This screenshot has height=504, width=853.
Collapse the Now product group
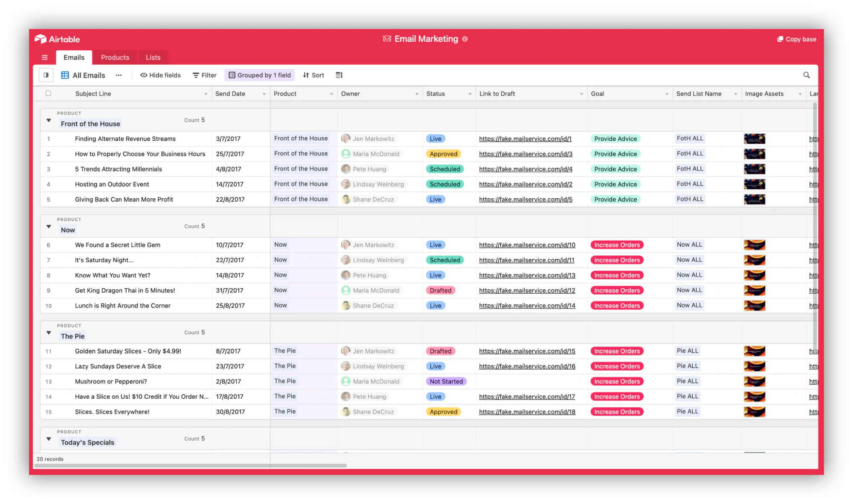[49, 227]
